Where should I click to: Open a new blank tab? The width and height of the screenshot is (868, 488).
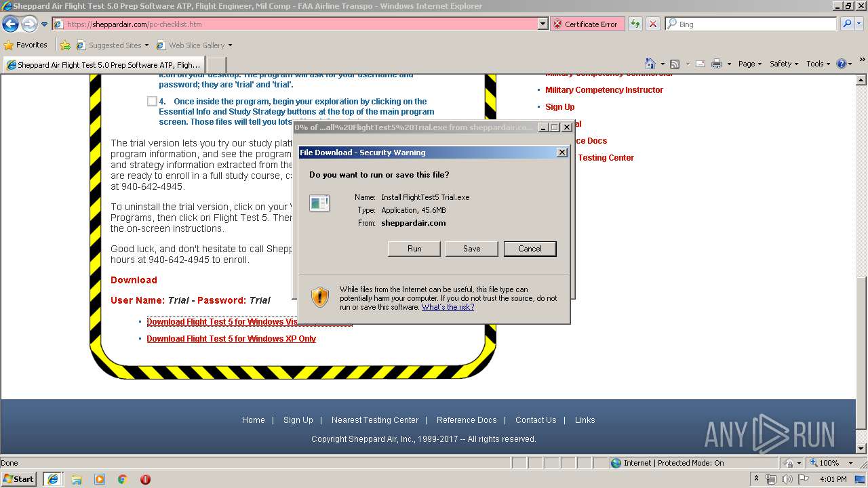[216, 65]
